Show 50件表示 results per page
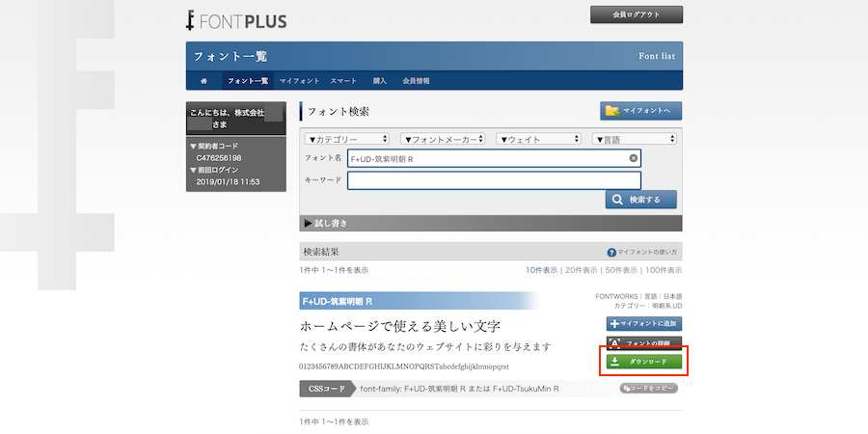868x434 pixels. tap(620, 270)
